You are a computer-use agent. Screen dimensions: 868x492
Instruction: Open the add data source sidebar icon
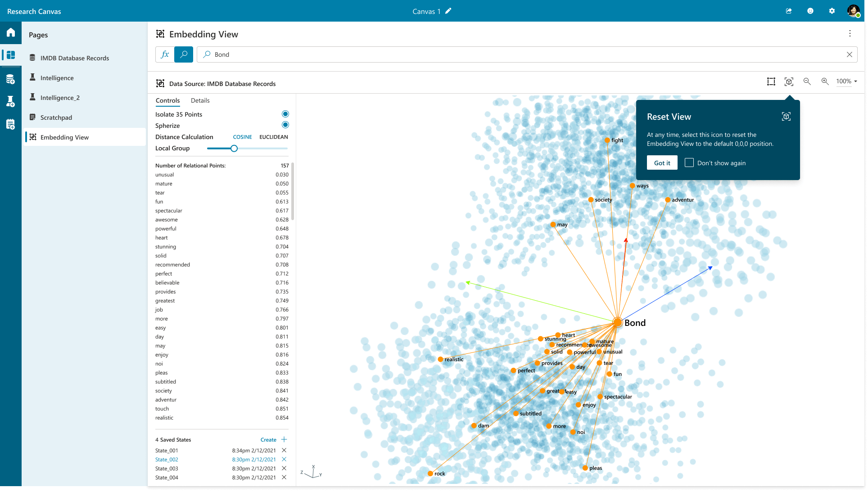tap(10, 80)
